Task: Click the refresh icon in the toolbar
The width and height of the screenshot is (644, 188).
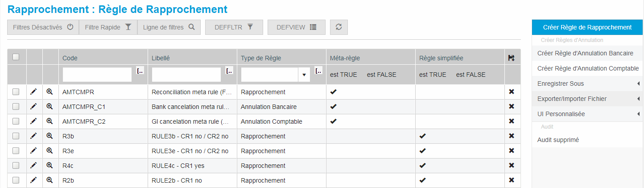Action: click(x=339, y=27)
